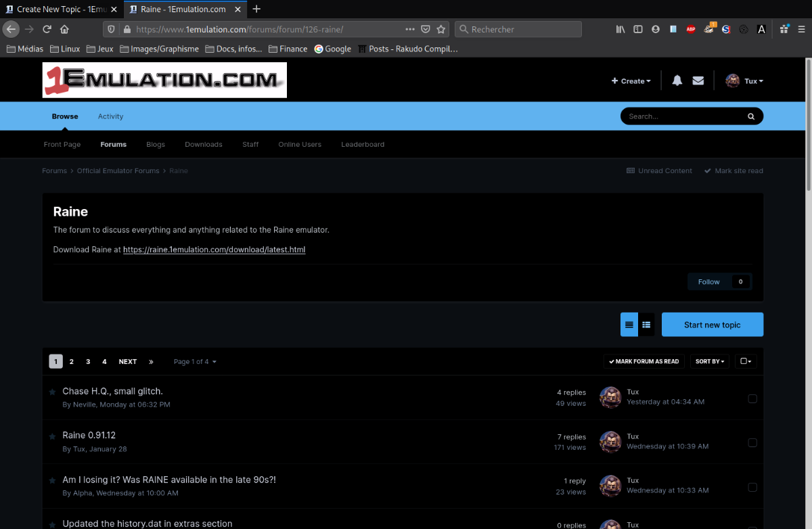Open the Firefox Library icon

point(621,29)
